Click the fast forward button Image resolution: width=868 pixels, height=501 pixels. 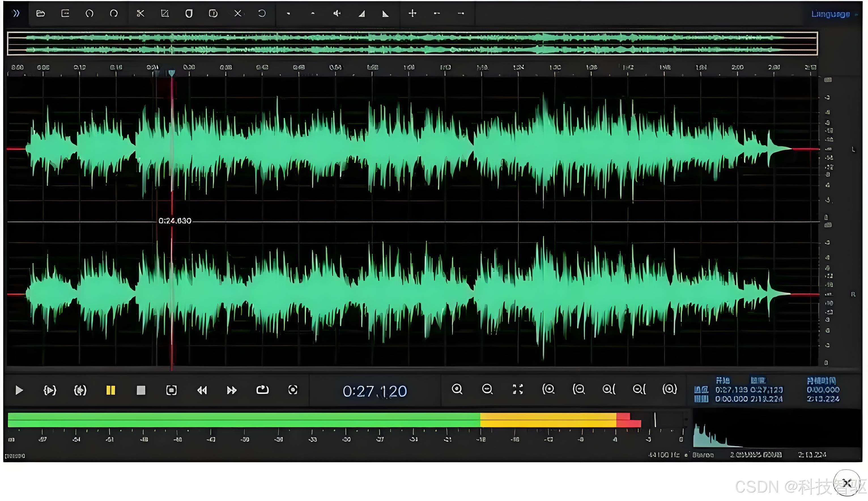[232, 390]
